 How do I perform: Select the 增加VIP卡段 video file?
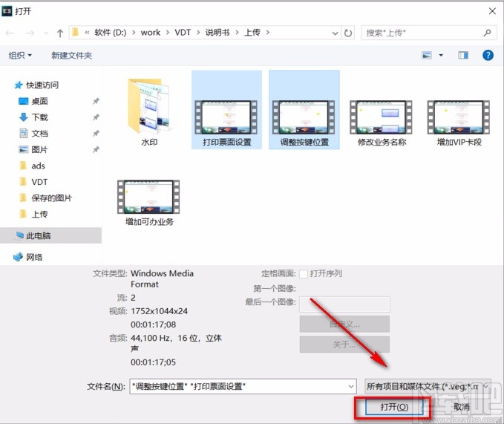[x=459, y=123]
